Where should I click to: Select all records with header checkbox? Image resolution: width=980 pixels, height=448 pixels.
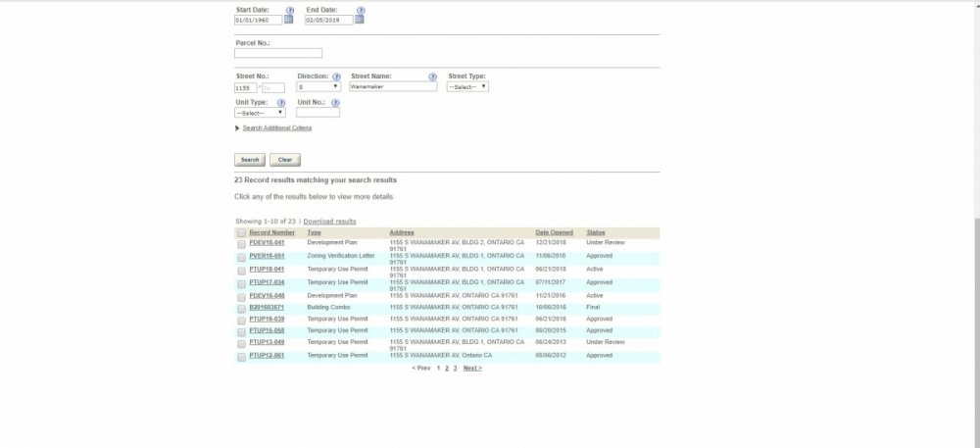click(241, 233)
